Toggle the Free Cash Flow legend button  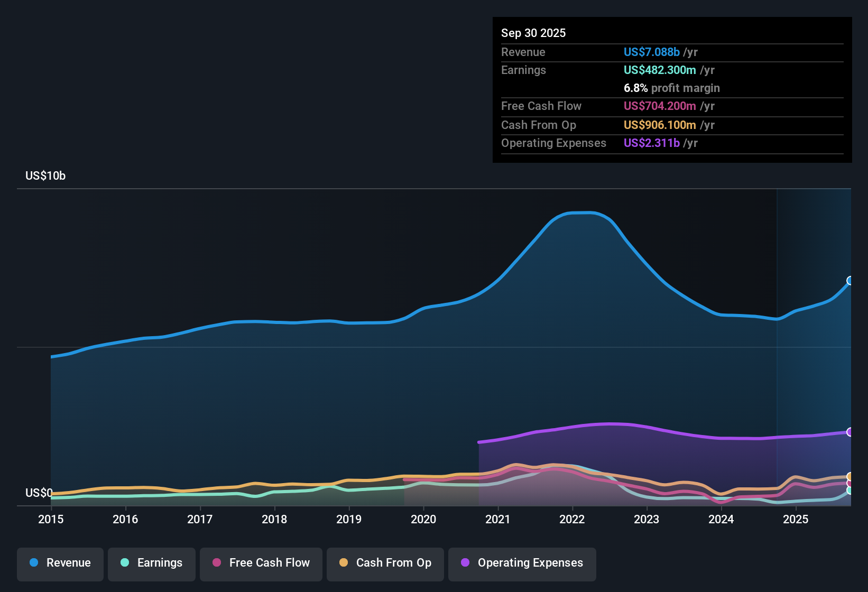point(261,564)
